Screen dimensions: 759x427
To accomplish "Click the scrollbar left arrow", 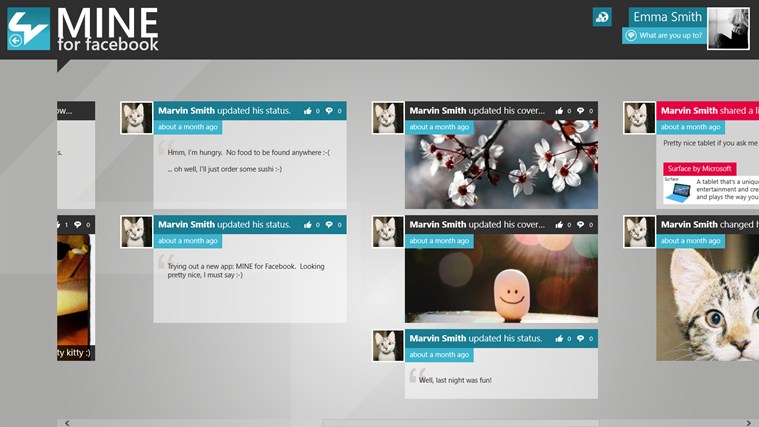I will click(67, 423).
